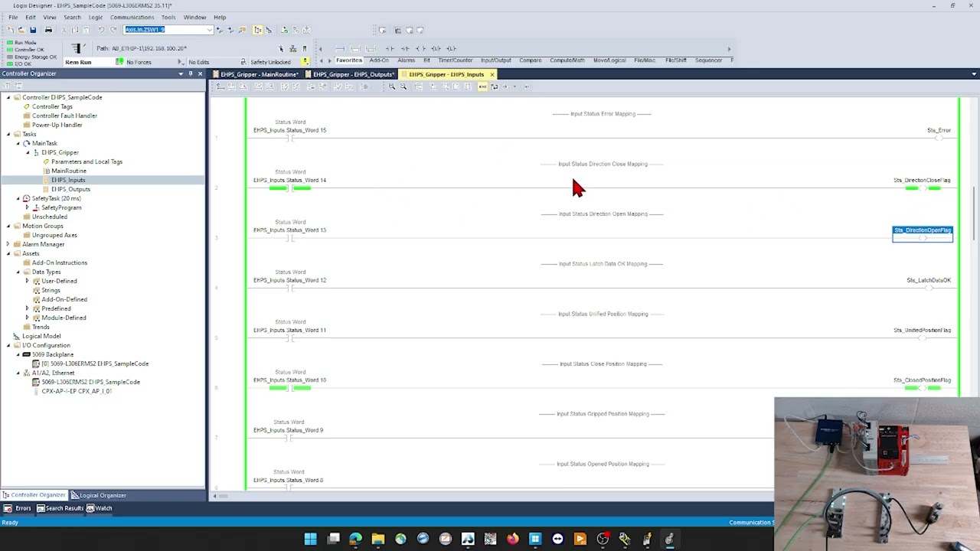
Task: Select the CPX-AP-I-EP CPX_AP_I_01 module
Action: coord(77,391)
